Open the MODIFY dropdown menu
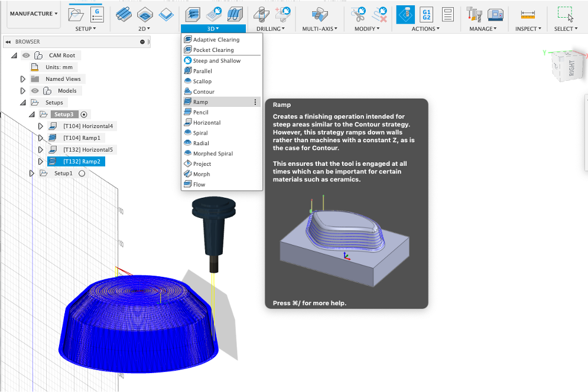This screenshot has height=392, width=588. click(x=367, y=28)
